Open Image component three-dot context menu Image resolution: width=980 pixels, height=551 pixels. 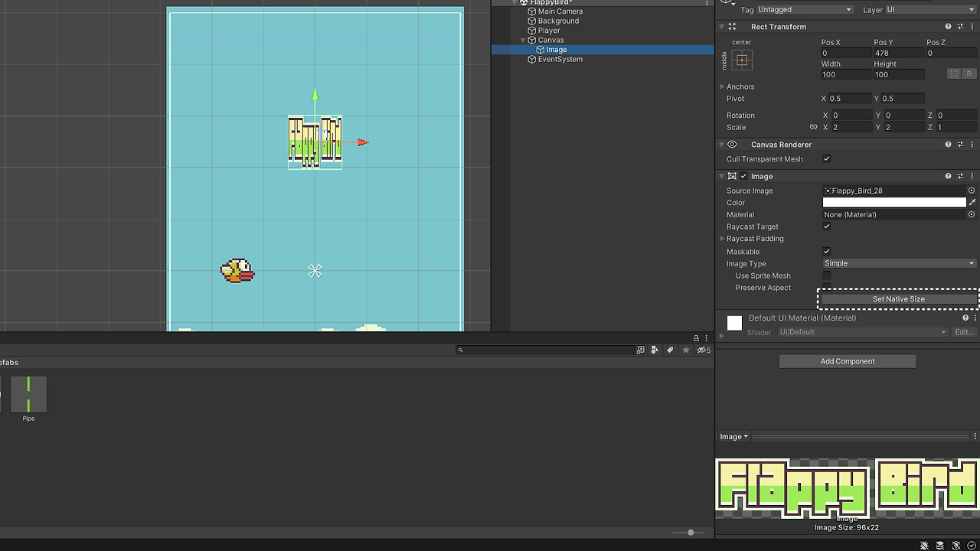[973, 176]
